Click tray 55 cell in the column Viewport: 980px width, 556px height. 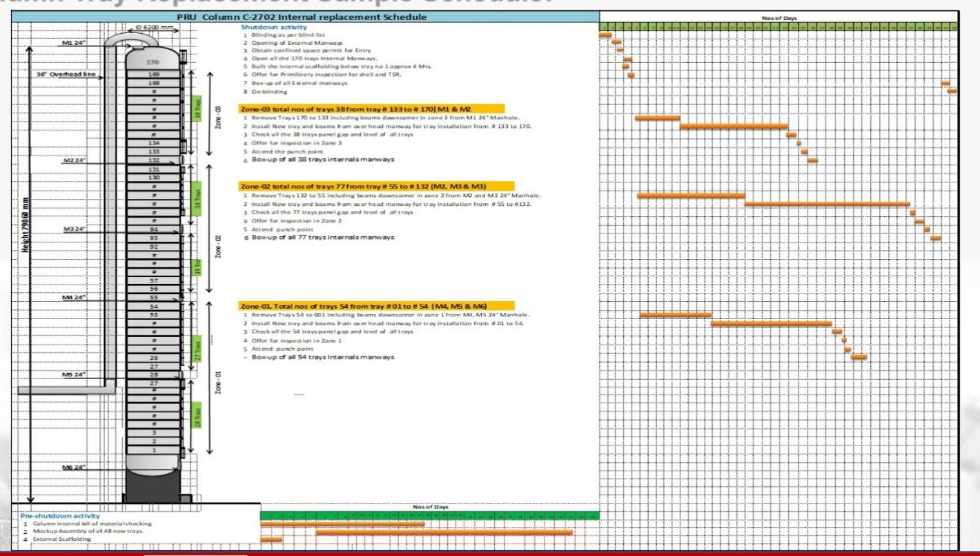(x=153, y=298)
